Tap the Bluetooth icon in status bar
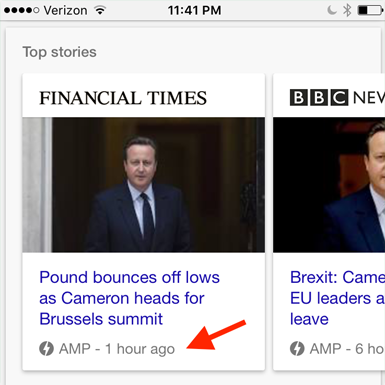The height and width of the screenshot is (385, 385). pos(347,10)
